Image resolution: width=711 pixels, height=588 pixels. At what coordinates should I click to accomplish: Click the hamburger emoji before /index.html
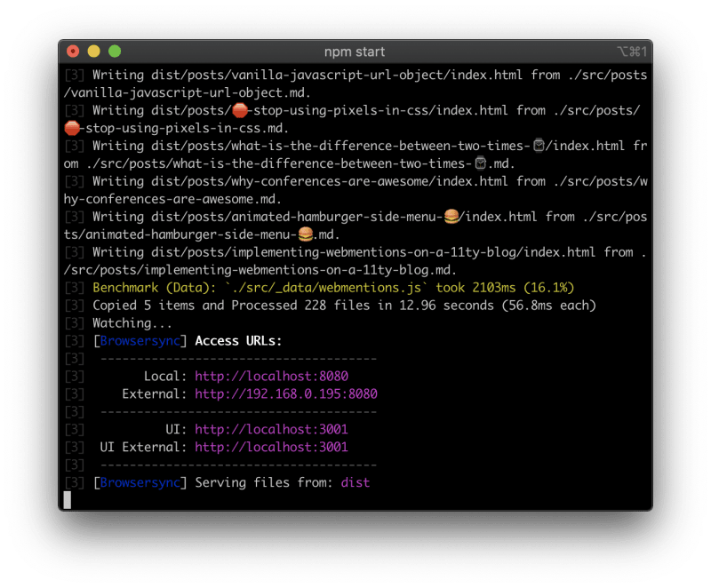[451, 217]
